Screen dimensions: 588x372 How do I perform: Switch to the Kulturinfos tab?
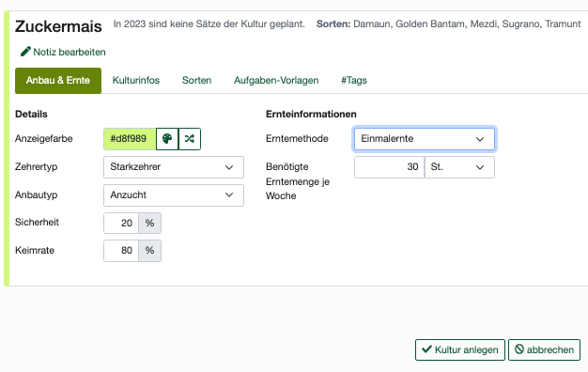pyautogui.click(x=136, y=80)
